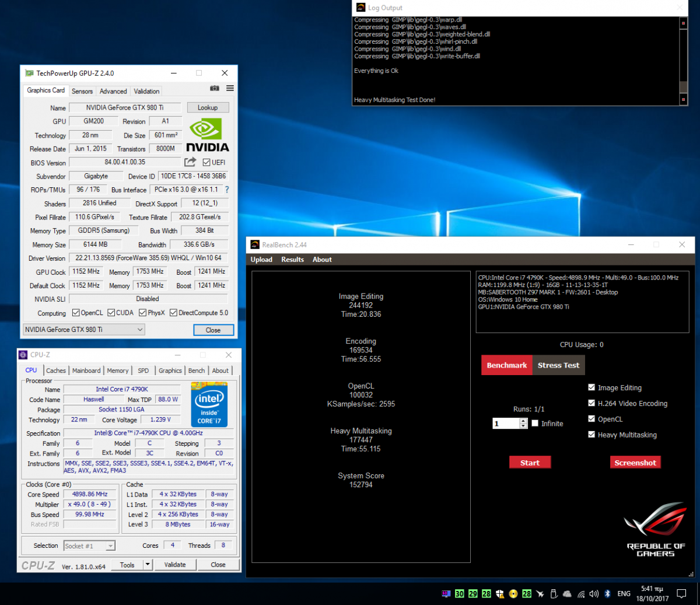Toggle the CUDA checkbox

pos(111,313)
